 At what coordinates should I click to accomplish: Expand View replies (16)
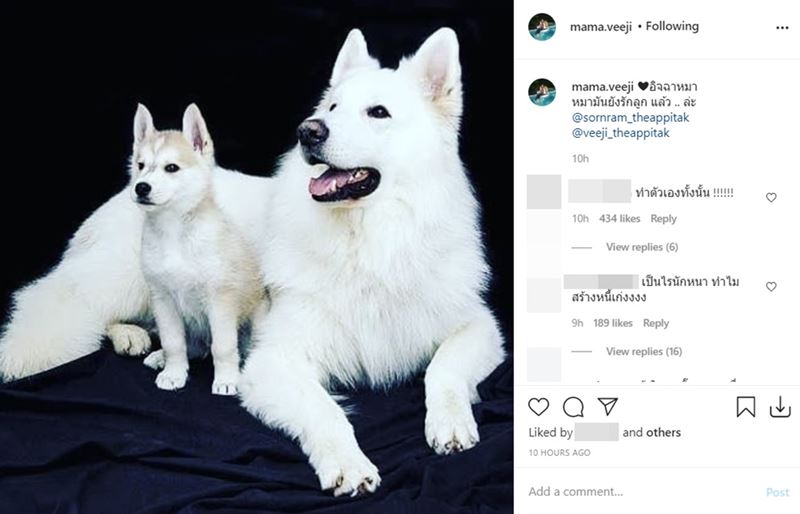coord(644,351)
